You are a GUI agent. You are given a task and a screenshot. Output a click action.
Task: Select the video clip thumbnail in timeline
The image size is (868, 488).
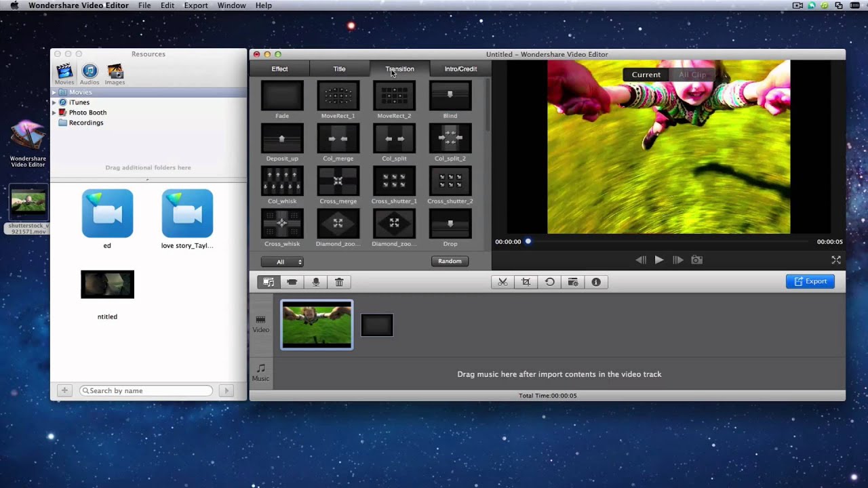317,325
